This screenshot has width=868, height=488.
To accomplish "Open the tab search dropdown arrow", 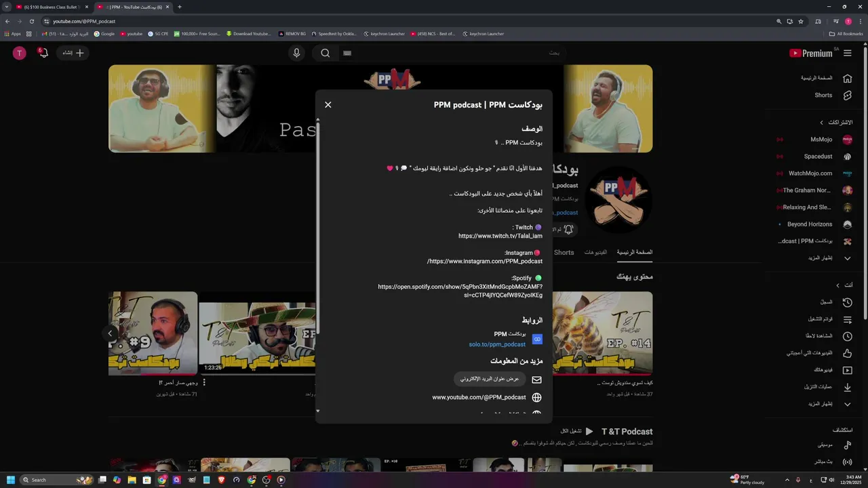I will click(x=6, y=7).
